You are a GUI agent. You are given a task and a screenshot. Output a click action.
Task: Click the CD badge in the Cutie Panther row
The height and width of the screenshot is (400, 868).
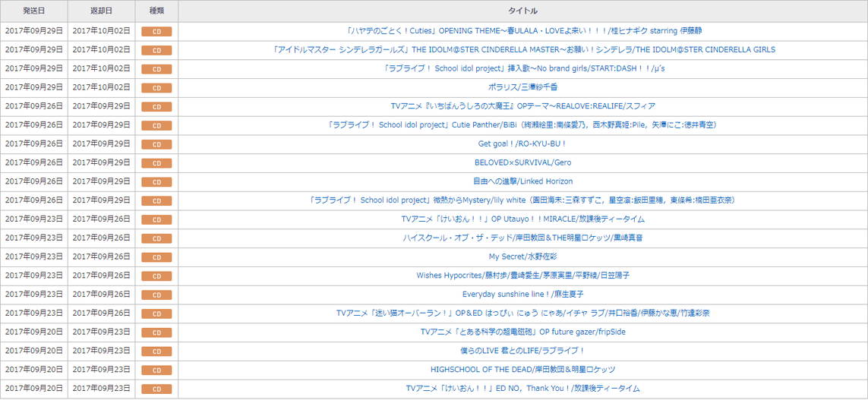(x=156, y=125)
